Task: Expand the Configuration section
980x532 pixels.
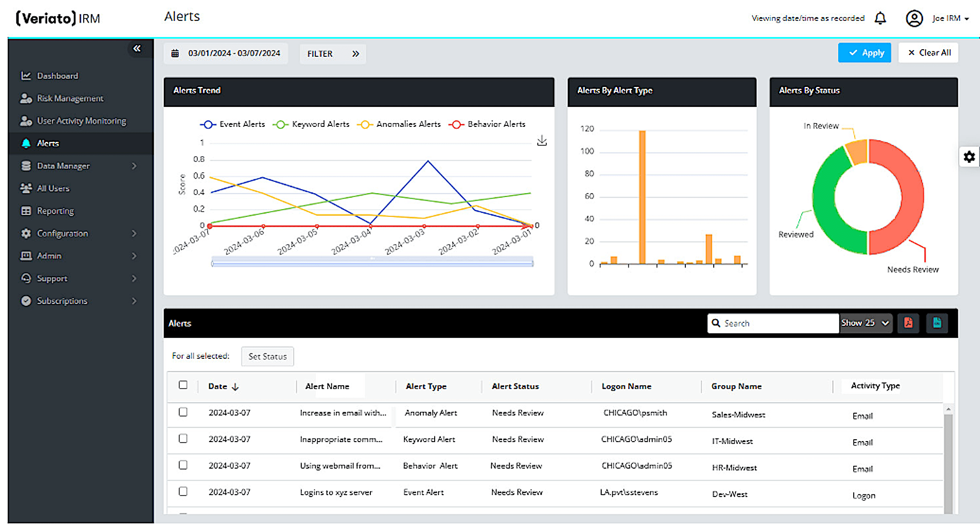Action: tap(62, 233)
